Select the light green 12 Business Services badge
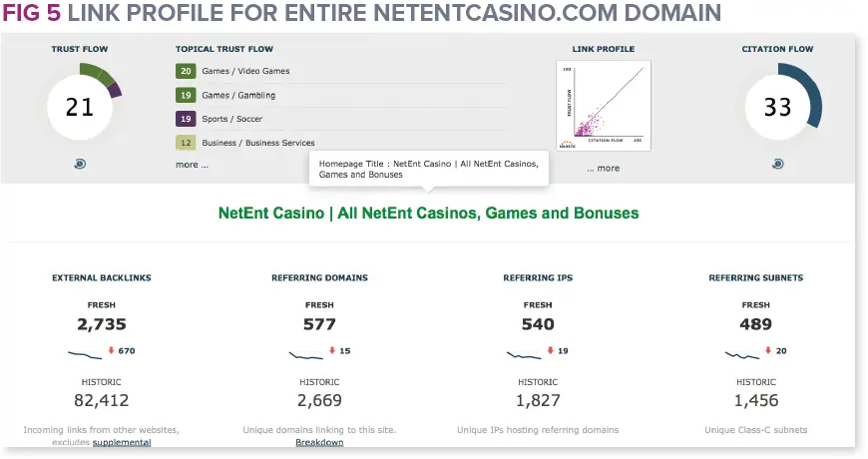Viewport: 868px width, 459px height. (186, 143)
